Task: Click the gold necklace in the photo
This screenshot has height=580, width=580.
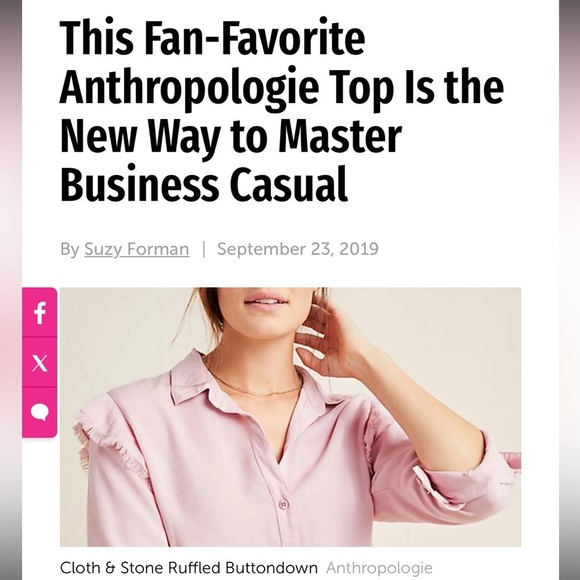Action: [255, 387]
